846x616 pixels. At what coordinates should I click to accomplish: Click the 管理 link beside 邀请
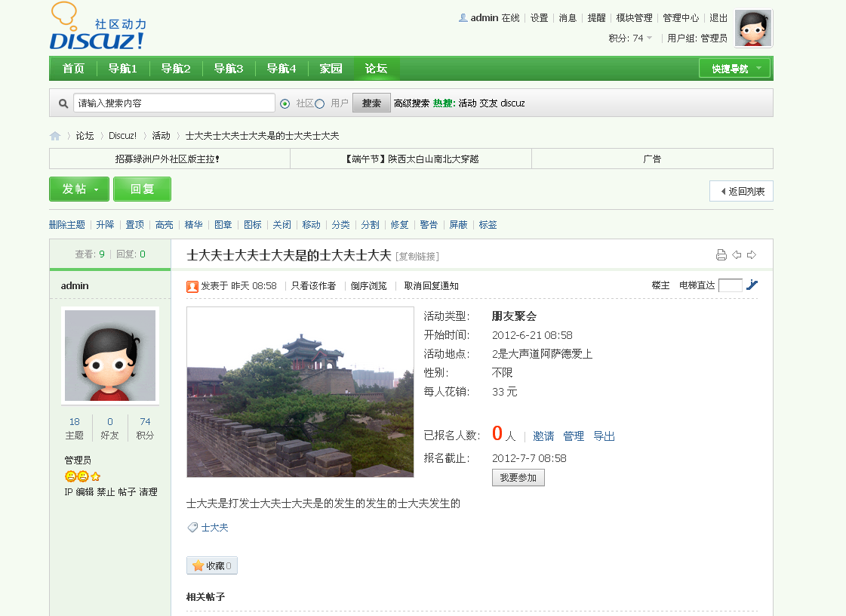click(574, 436)
